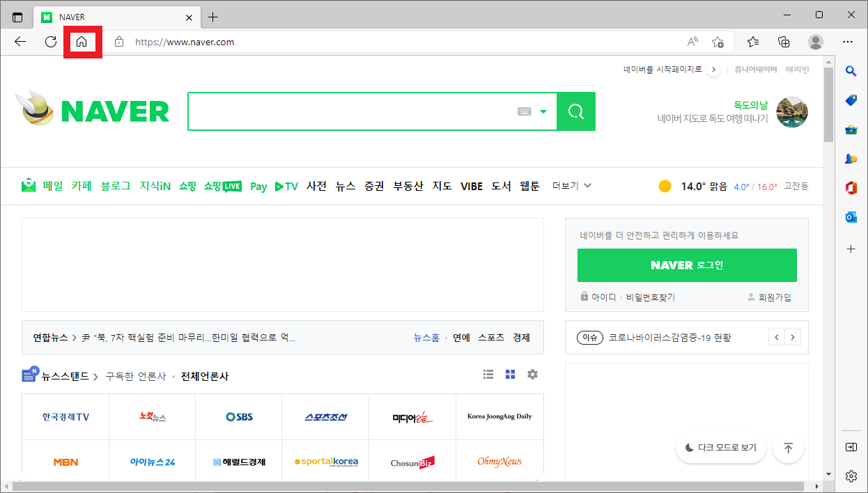Select the 구독한 언론사 tab

point(136,376)
